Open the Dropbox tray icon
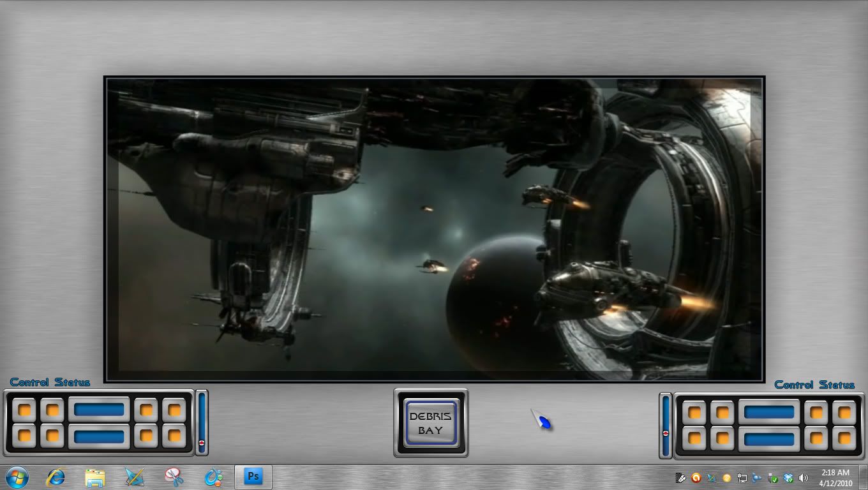 click(788, 478)
